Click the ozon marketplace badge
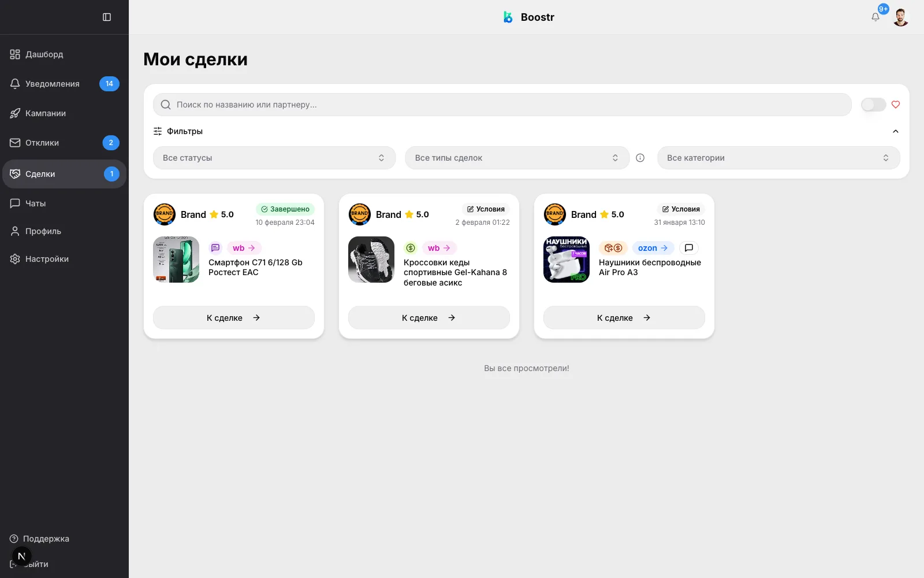Viewport: 924px width, 578px height. point(653,248)
